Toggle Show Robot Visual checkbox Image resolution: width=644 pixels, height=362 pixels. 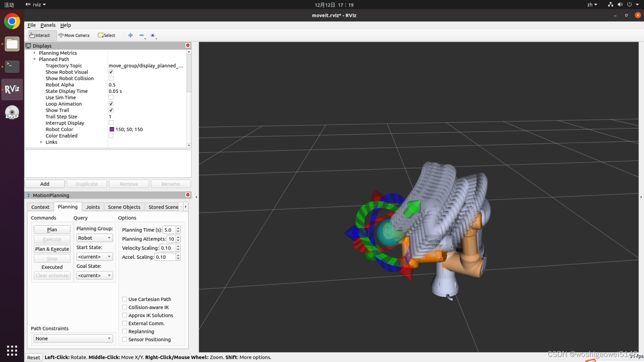(x=111, y=72)
